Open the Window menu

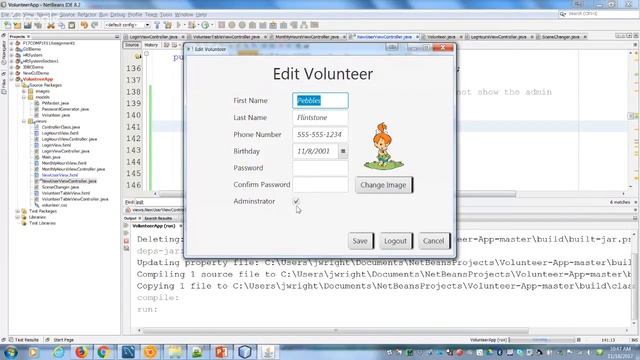coord(184,14)
